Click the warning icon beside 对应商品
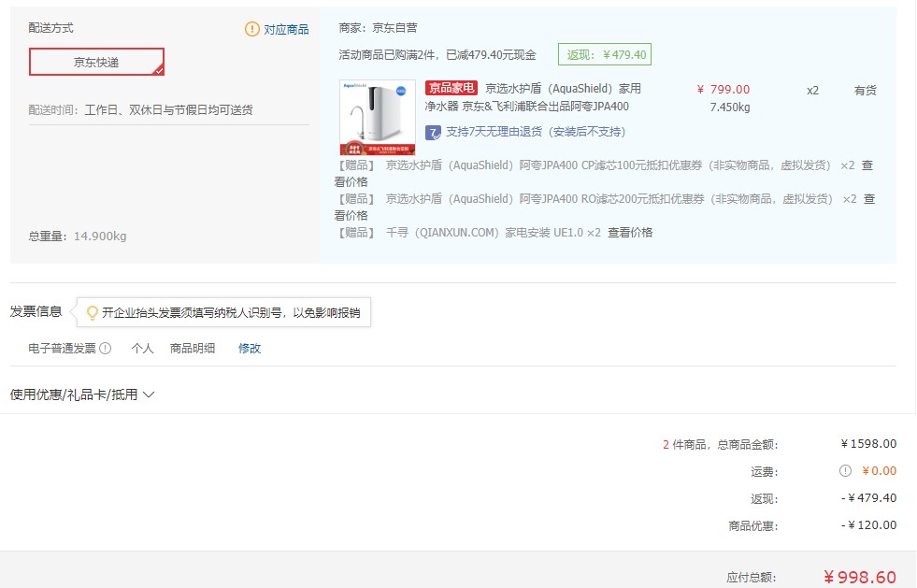Viewport: 917px width, 588px height. [252, 29]
